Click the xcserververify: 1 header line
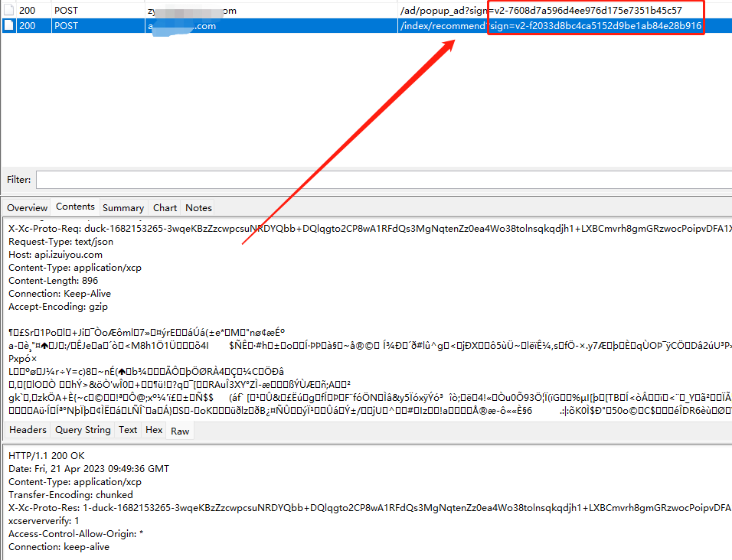 pyautogui.click(x=44, y=521)
